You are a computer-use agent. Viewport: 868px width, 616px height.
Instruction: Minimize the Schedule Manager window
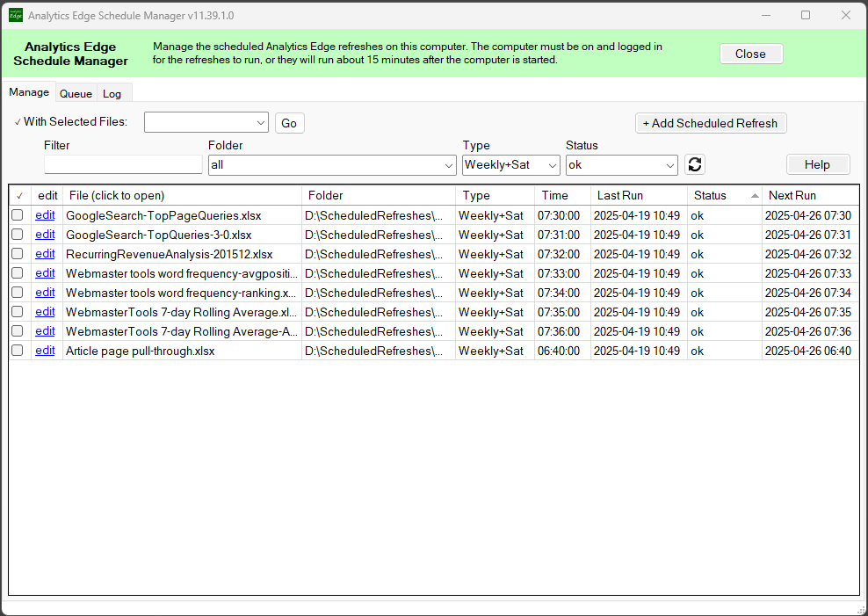click(766, 15)
